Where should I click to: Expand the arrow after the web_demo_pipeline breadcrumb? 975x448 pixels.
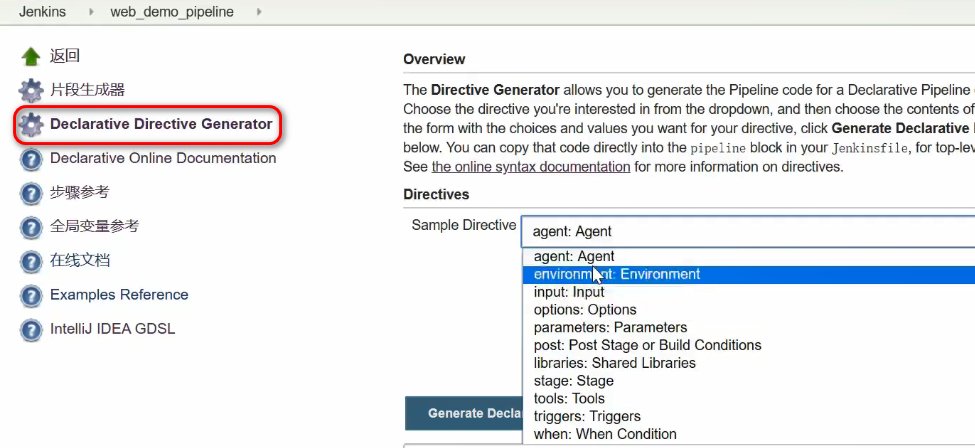pos(259,12)
